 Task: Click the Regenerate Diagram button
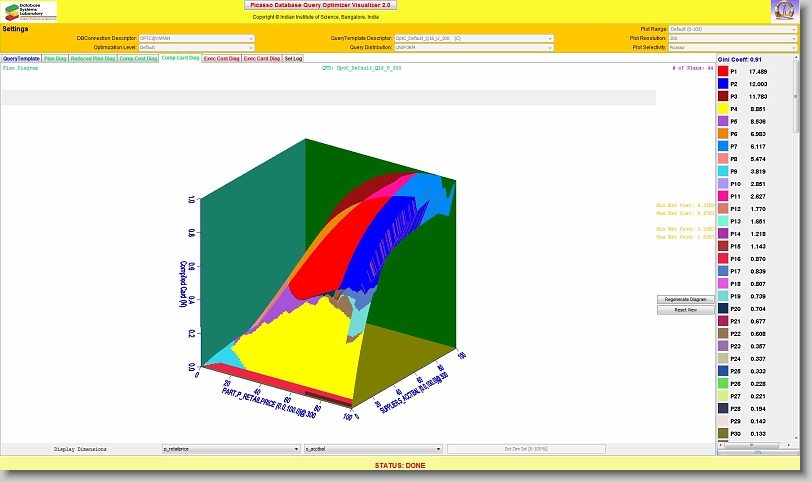click(685, 299)
